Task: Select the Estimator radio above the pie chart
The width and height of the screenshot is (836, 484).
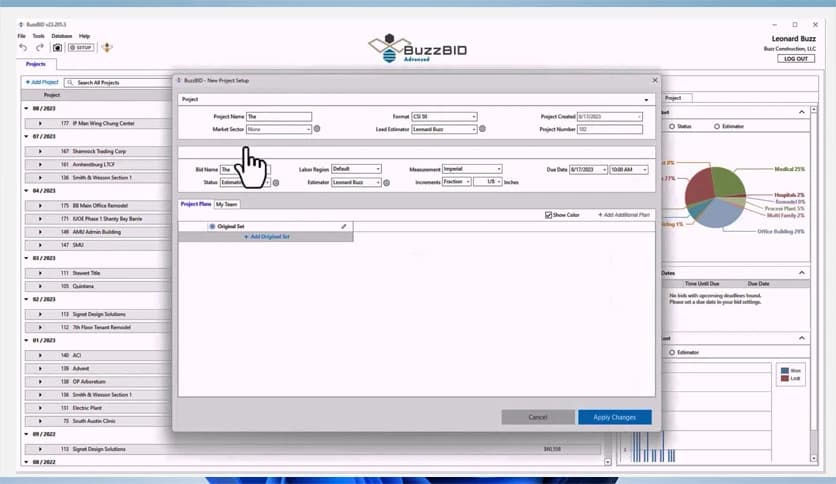Action: (717, 126)
